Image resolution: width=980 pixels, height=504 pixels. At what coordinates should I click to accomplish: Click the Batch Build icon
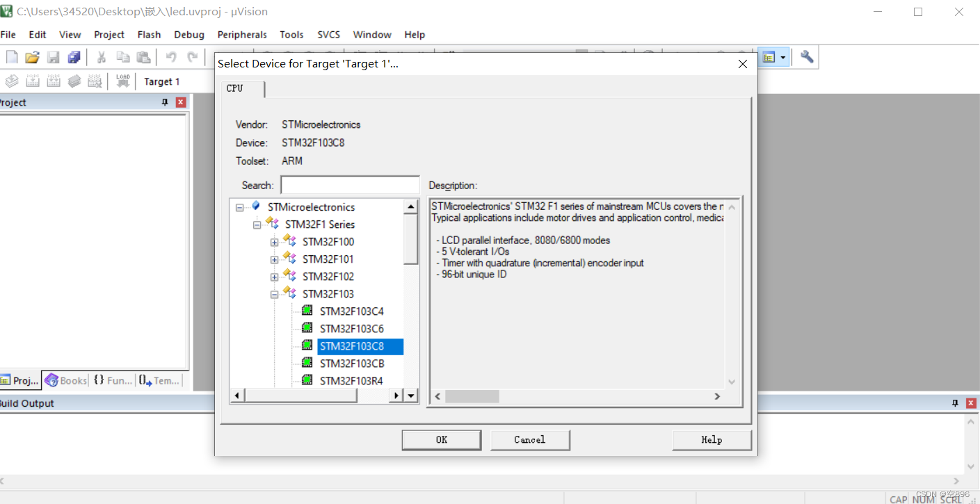click(74, 81)
